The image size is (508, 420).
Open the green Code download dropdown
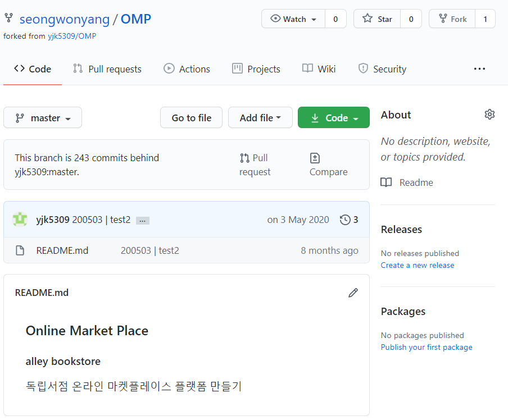[x=334, y=117]
